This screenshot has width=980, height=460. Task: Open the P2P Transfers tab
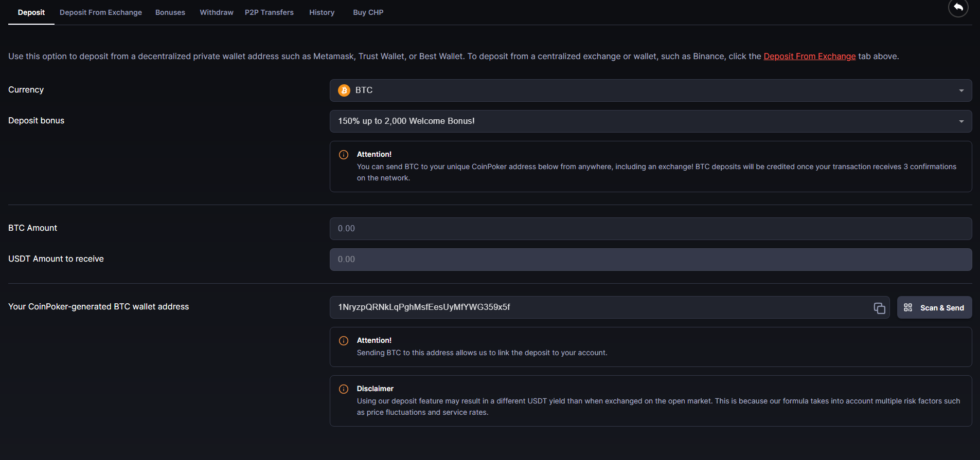tap(269, 12)
